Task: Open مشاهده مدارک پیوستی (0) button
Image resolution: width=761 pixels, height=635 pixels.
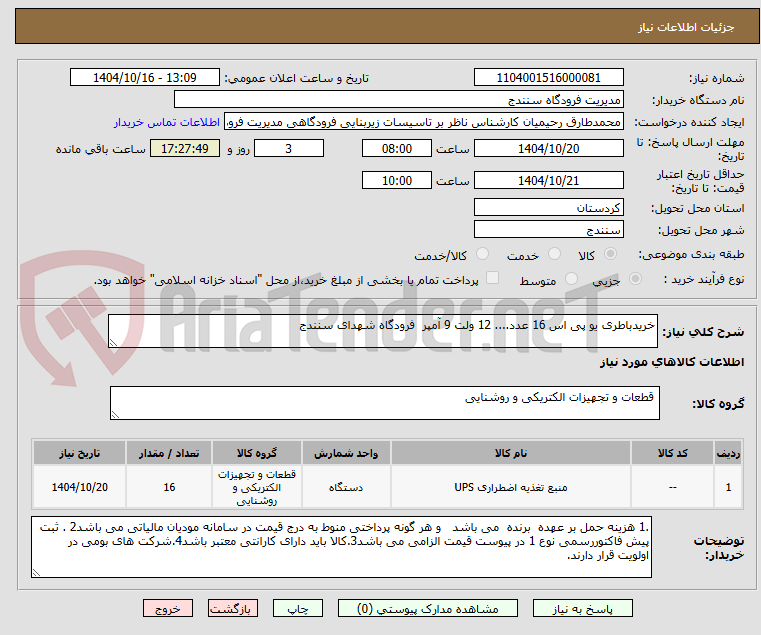Action: click(428, 608)
